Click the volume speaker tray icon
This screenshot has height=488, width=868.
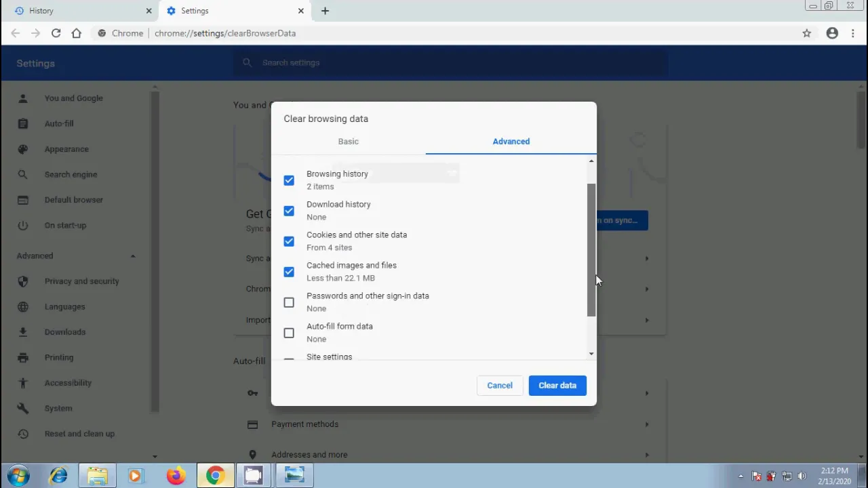coord(802,476)
